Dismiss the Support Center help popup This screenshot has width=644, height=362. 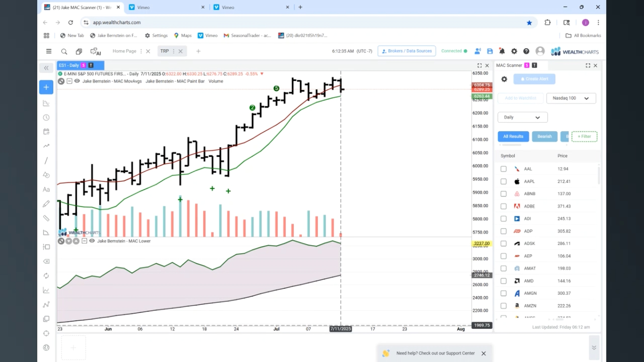483,353
